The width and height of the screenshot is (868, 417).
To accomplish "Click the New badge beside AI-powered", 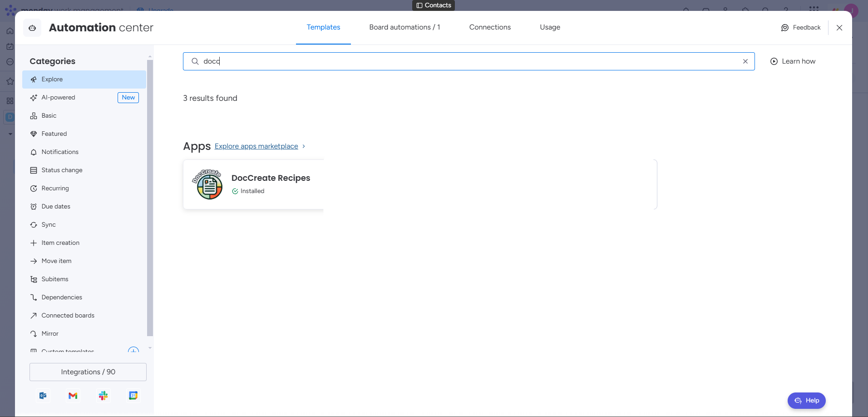I will (x=128, y=98).
